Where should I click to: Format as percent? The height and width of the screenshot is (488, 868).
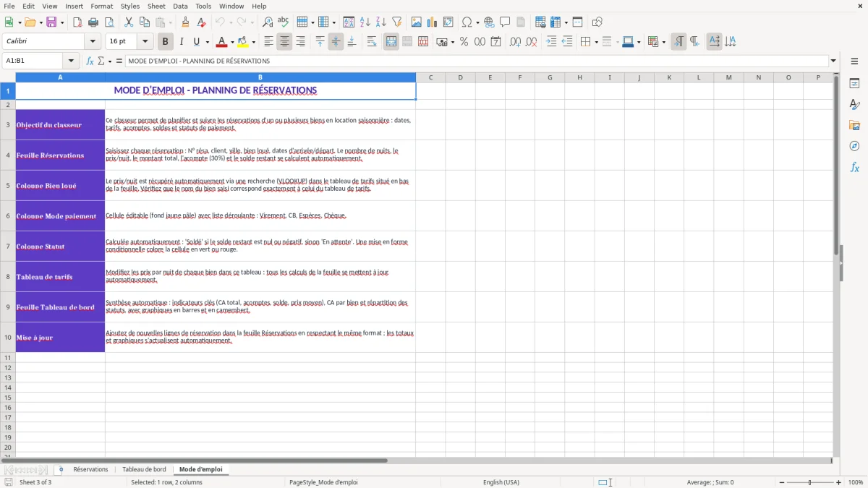pos(464,42)
